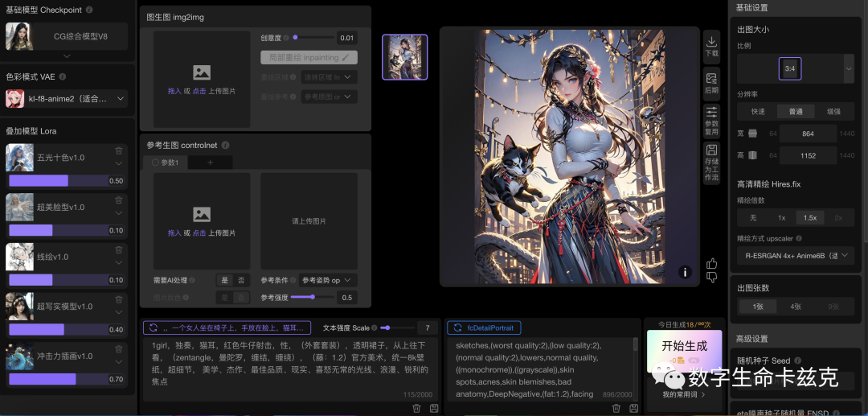Select the 3:4 ratio box
868x416 pixels.
click(x=790, y=68)
